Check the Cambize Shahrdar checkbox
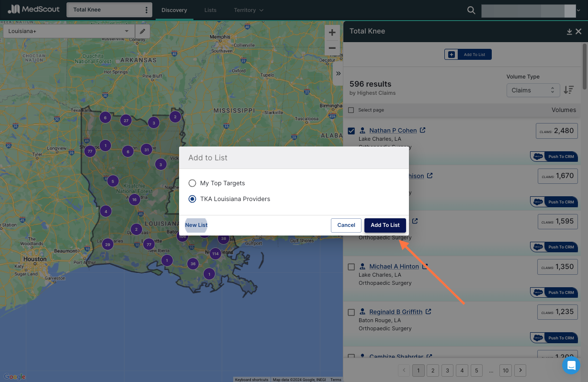 coord(351,357)
